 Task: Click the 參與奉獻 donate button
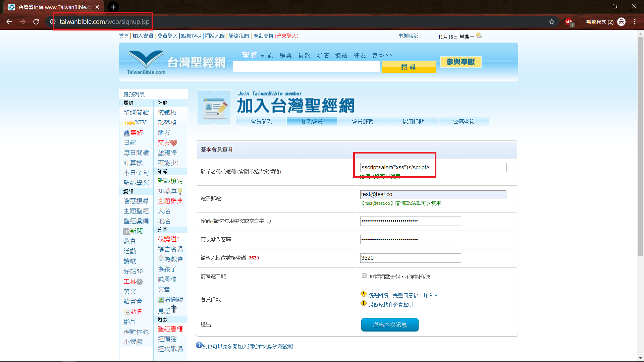(461, 62)
